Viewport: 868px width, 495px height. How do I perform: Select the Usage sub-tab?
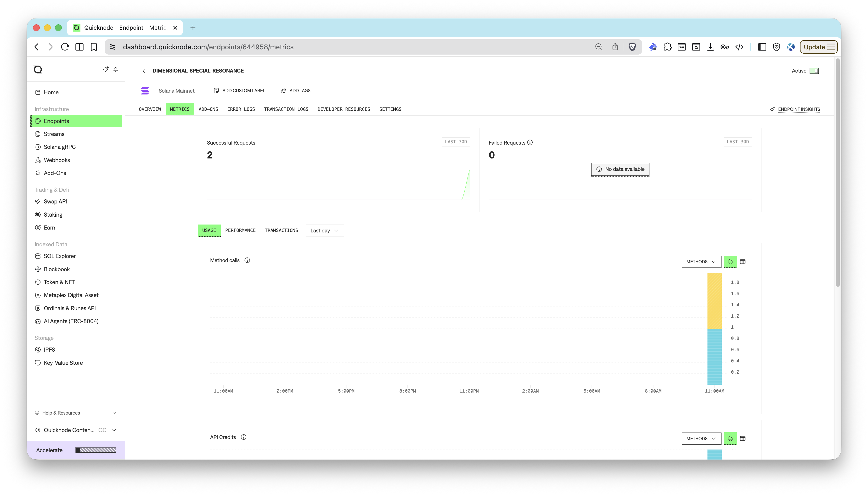click(209, 231)
